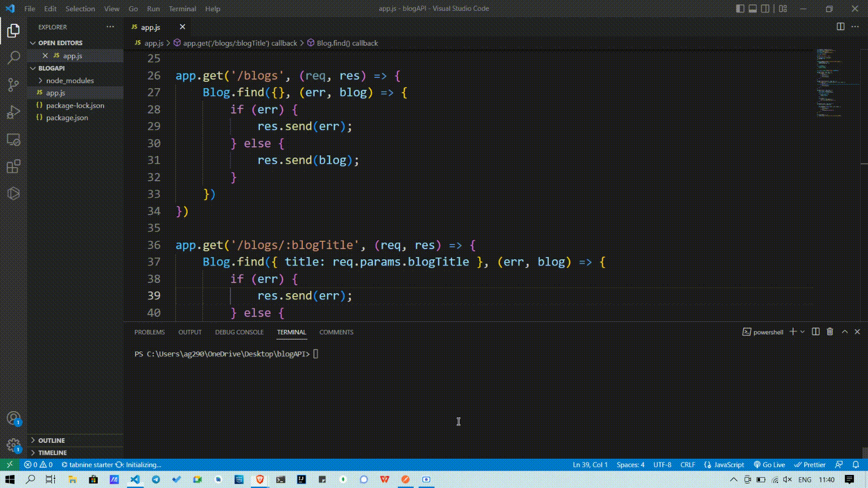Open the Extensions view
This screenshot has width=868, height=488.
point(14,167)
